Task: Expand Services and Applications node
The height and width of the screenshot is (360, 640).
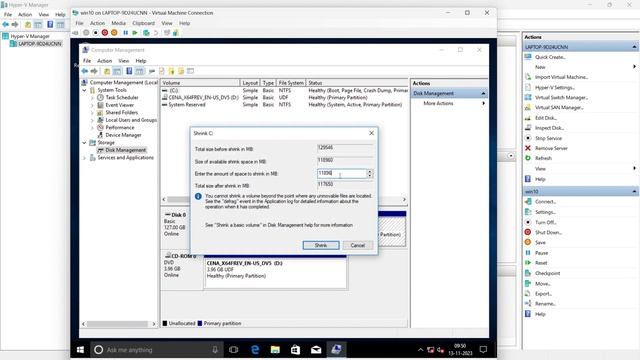Action: pyautogui.click(x=84, y=158)
